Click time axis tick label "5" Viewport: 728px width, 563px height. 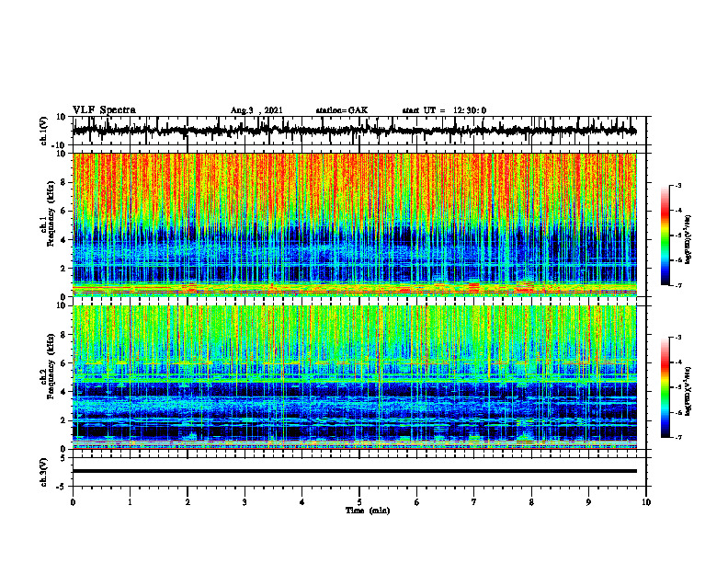point(359,502)
